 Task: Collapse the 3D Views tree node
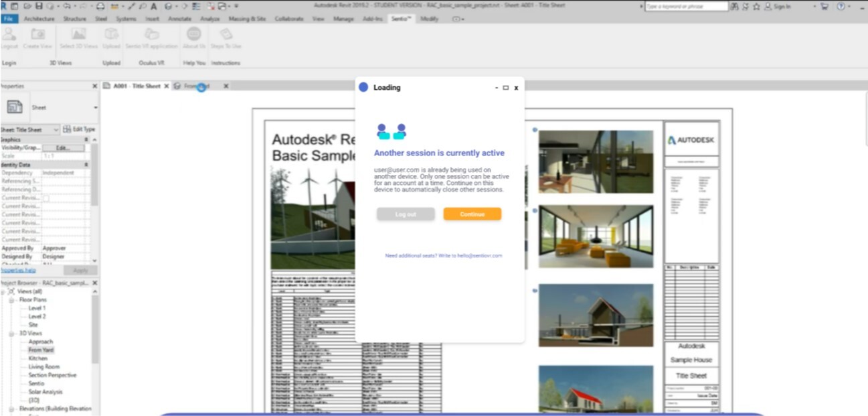point(11,334)
